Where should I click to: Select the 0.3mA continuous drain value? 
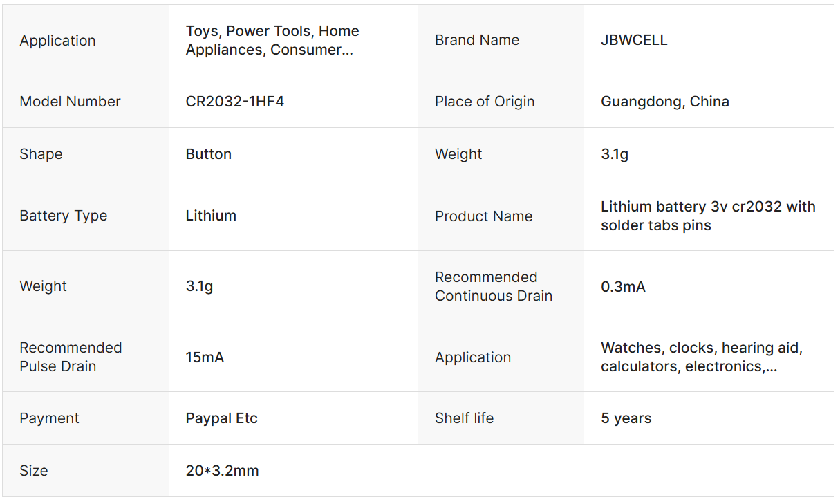coord(623,287)
